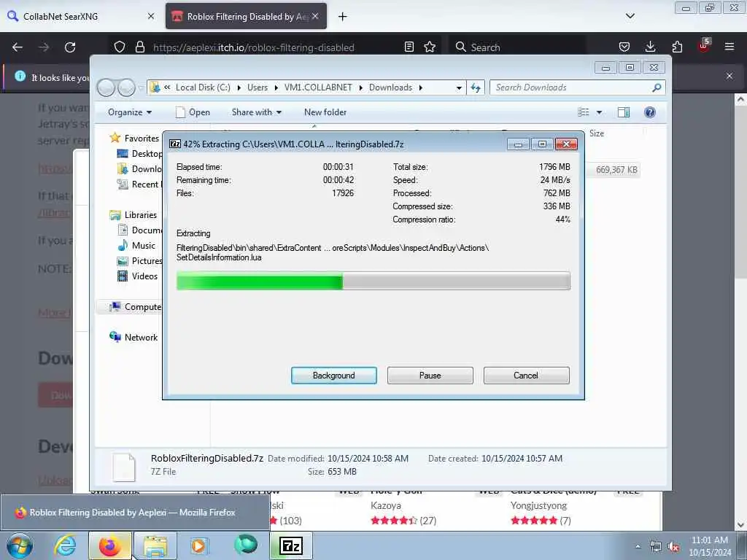Screen dimensions: 747x560
Task: Open the Windows Start menu
Action: point(20,545)
